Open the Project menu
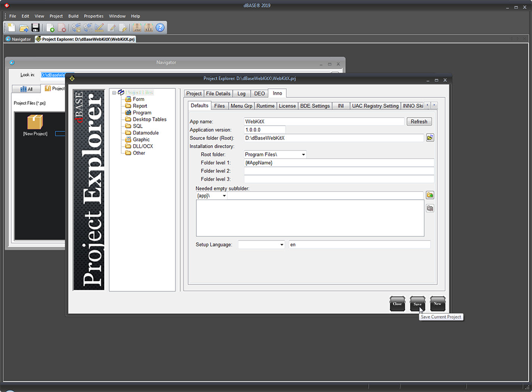The height and width of the screenshot is (392, 532). (x=56, y=16)
